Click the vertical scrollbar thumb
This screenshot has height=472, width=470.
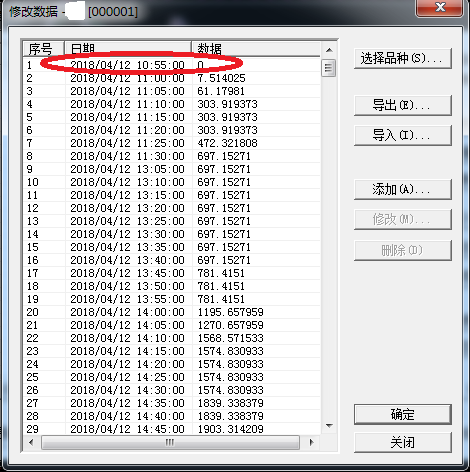click(x=329, y=68)
